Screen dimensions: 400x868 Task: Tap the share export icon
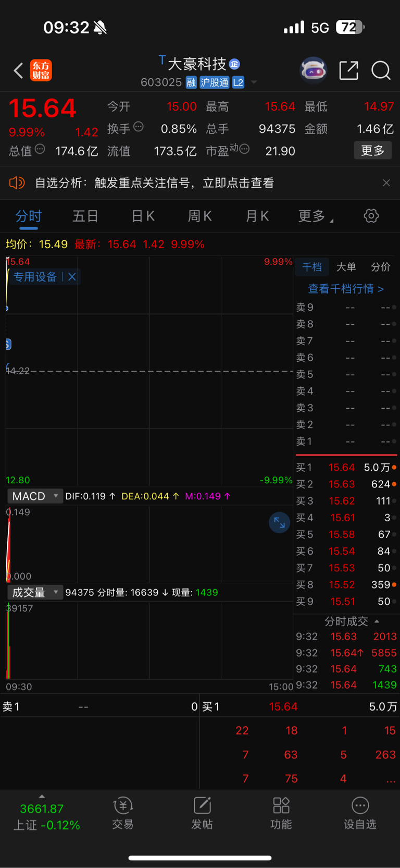point(348,70)
